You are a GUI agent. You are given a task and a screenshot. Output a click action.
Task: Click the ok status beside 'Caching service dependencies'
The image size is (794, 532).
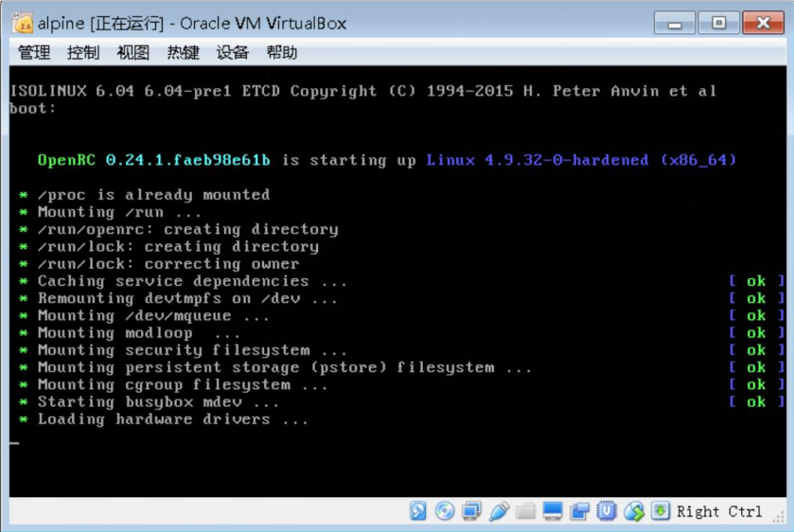pyautogui.click(x=756, y=281)
